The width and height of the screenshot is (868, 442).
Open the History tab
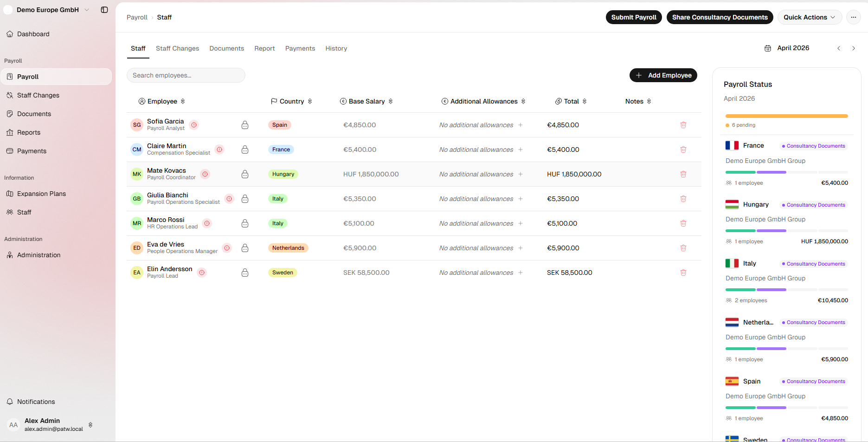(x=336, y=48)
